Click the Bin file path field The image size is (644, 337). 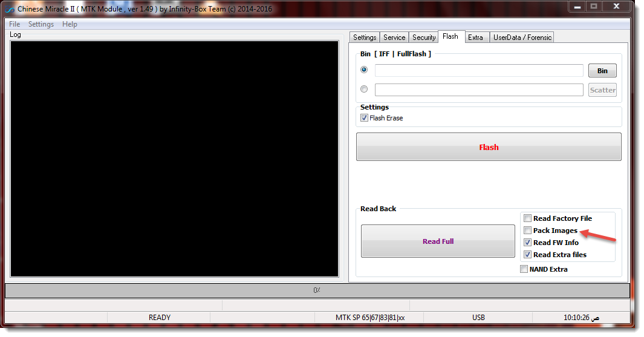tap(479, 70)
